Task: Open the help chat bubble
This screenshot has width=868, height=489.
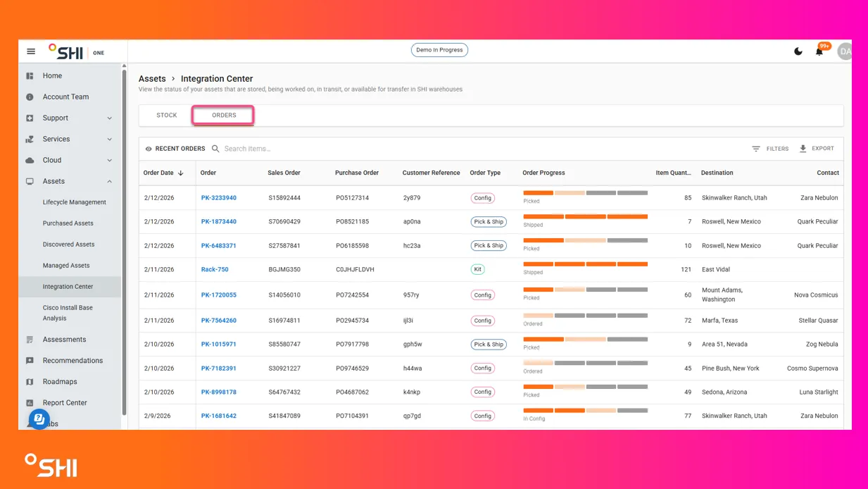Action: pos(39,419)
